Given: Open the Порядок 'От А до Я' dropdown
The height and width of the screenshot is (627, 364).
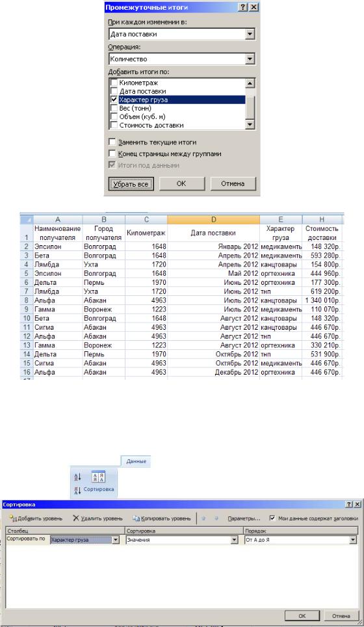Looking at the screenshot, I should tap(353, 540).
